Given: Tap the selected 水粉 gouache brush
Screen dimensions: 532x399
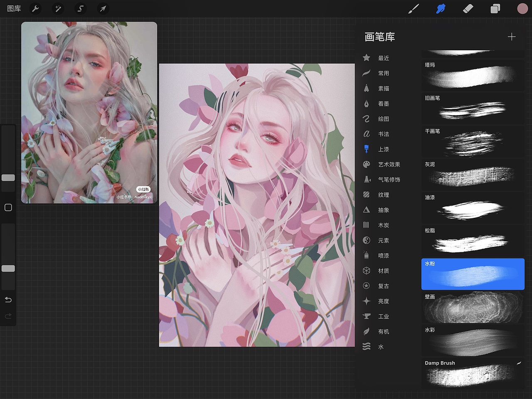Looking at the screenshot, I should pyautogui.click(x=473, y=274).
